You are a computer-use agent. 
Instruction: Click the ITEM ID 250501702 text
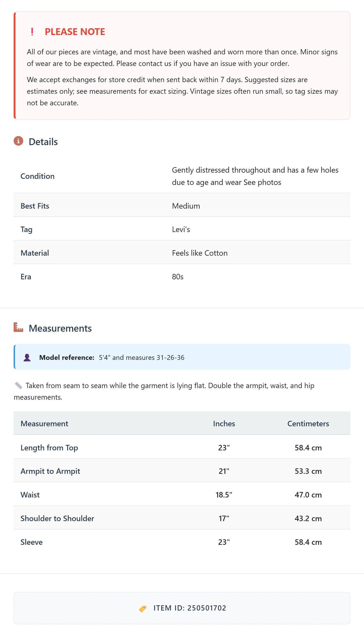190,608
